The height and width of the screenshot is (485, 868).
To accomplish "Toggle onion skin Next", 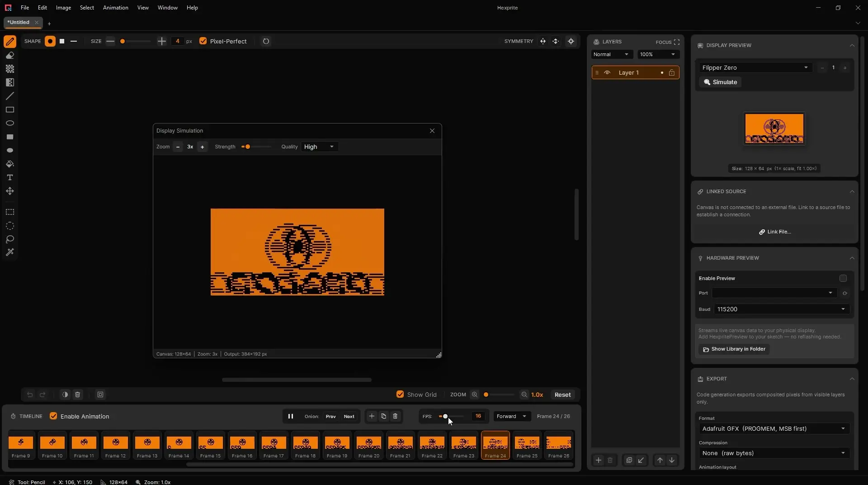I will (349, 416).
